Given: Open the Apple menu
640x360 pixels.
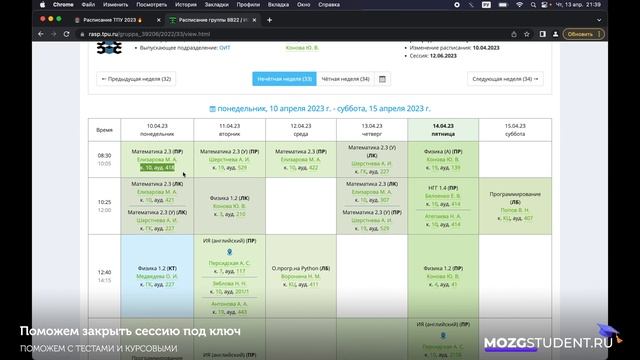Looking at the screenshot, I should tap(42, 5).
